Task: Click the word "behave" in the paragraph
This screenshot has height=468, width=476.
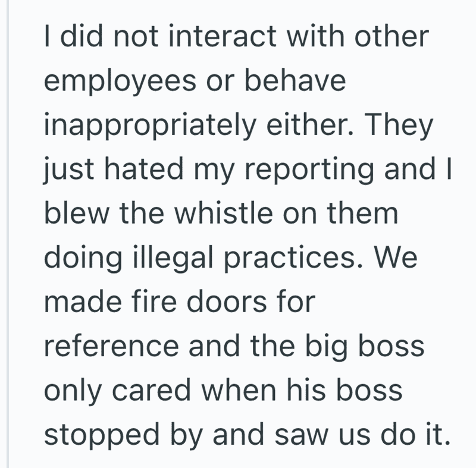Action: [x=295, y=80]
